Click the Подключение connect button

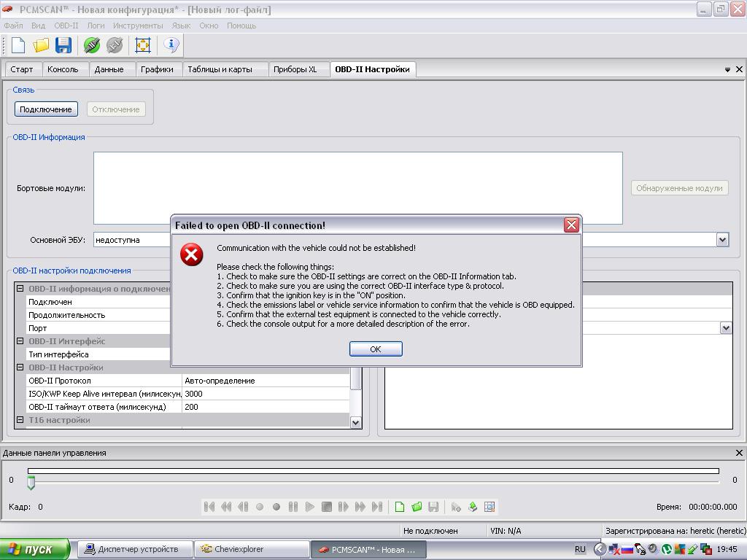click(x=46, y=109)
